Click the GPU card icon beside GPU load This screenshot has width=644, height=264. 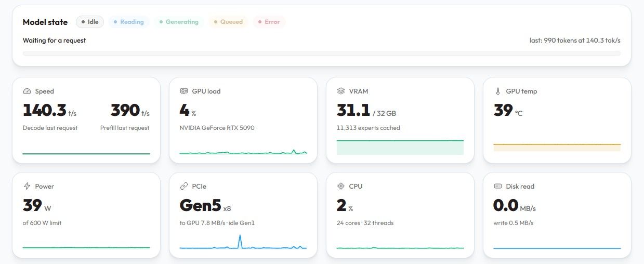point(184,91)
